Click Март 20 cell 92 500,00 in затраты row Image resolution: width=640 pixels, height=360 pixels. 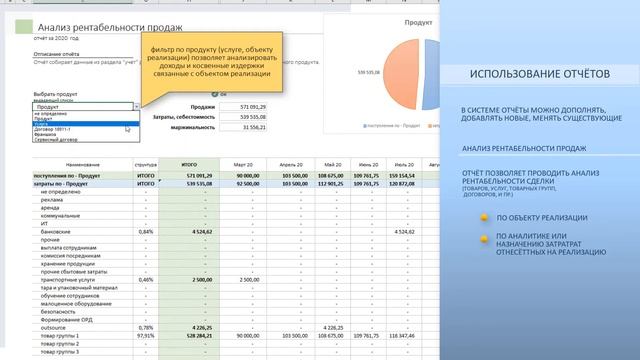(x=243, y=184)
